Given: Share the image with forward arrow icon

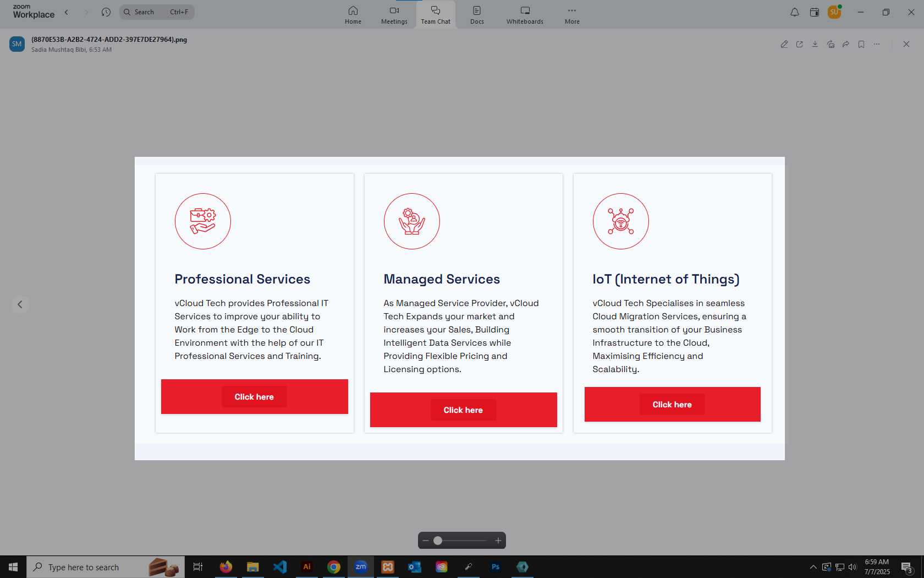Looking at the screenshot, I should point(846,44).
